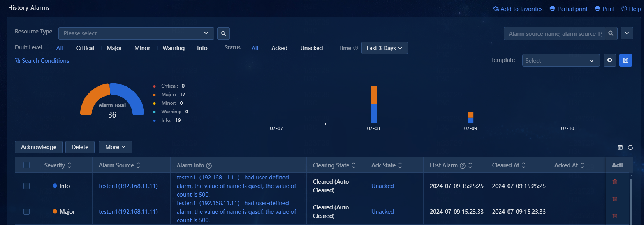Click the Major severity icon in second row
This screenshot has height=225, width=644.
click(55, 211)
